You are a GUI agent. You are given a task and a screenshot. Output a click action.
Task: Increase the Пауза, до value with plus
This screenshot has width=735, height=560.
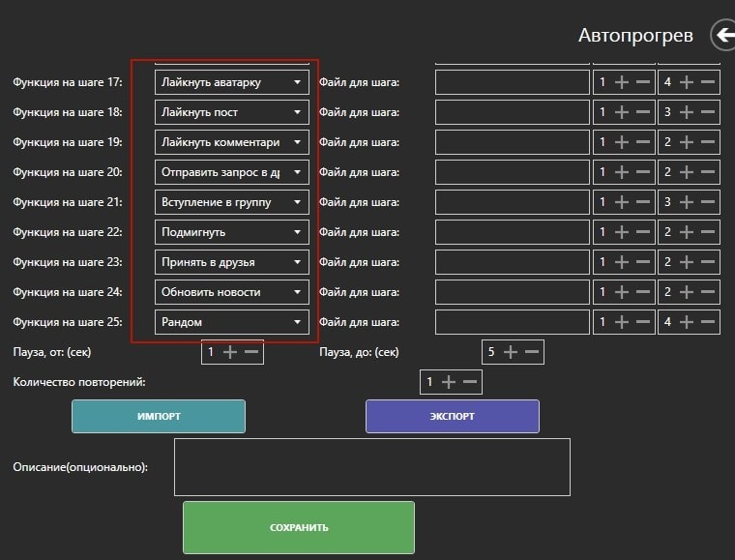pyautogui.click(x=511, y=352)
